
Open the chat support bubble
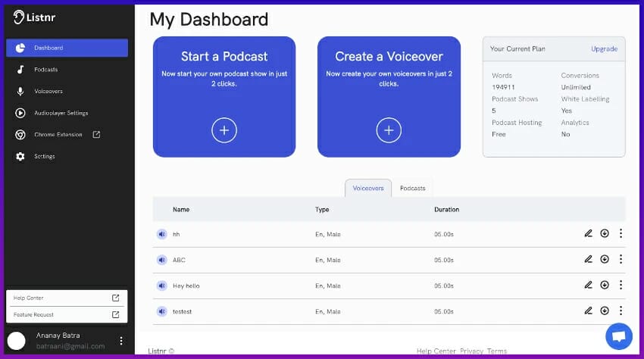point(618,336)
